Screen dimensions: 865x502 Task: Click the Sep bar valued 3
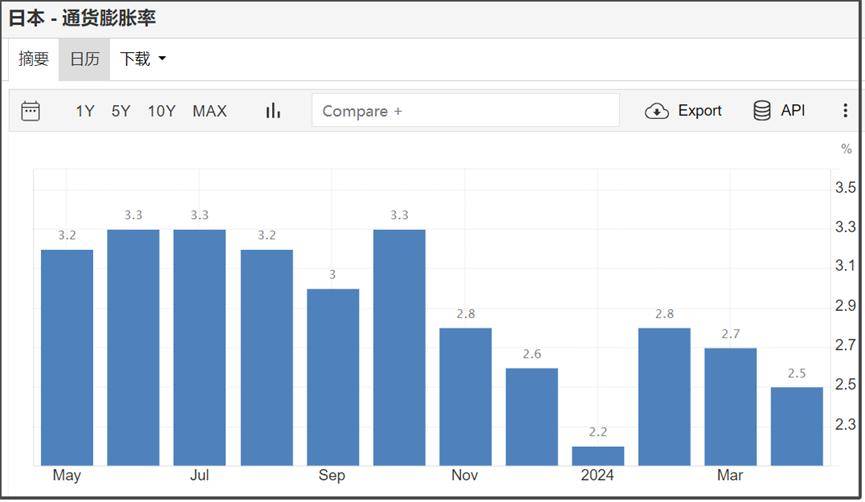click(333, 377)
